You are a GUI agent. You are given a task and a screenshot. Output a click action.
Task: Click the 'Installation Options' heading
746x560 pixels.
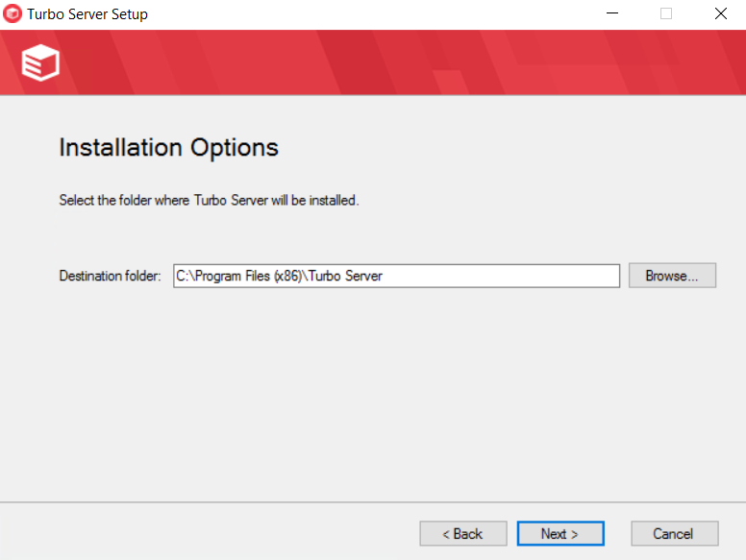point(168,148)
